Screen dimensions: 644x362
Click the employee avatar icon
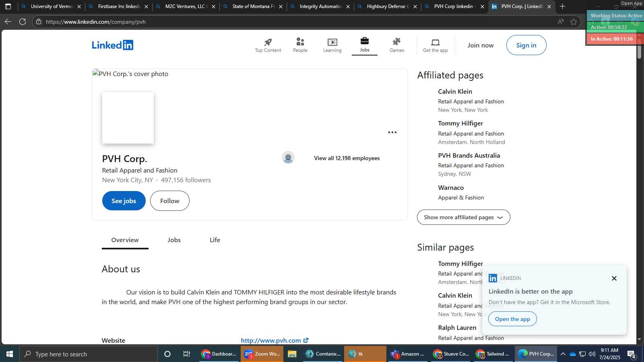click(x=288, y=158)
